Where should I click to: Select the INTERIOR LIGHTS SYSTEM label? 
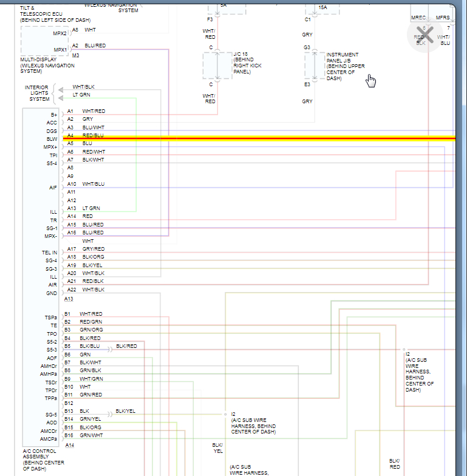coord(36,93)
